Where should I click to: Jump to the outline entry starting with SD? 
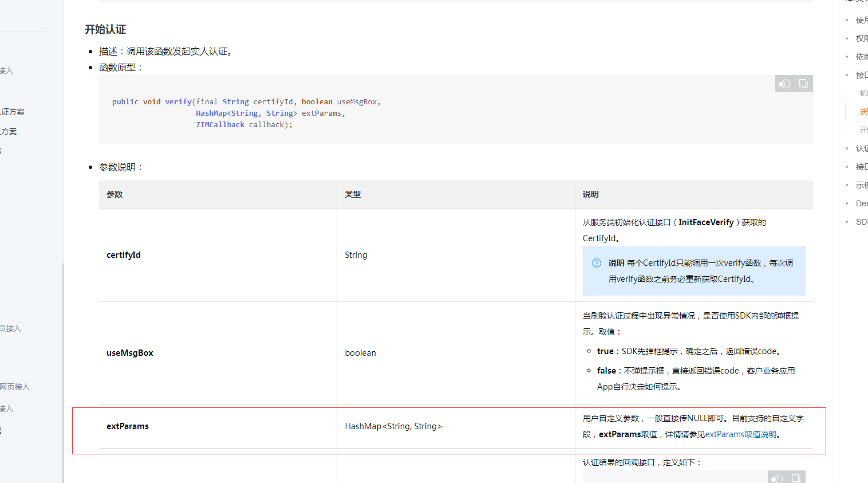click(862, 222)
